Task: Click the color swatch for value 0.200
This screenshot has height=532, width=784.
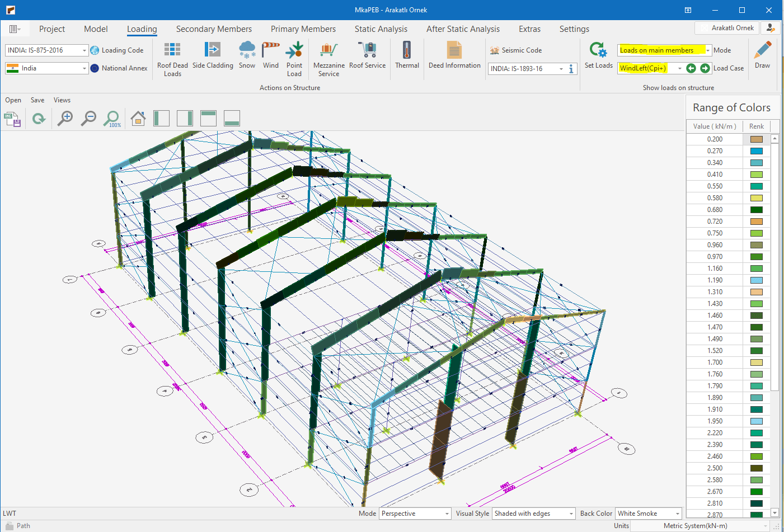Action: [757, 139]
